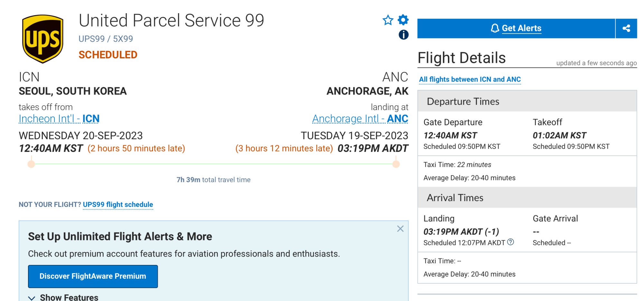644x301 pixels.
Task: Open All flights between ICN and ANC
Action: pyautogui.click(x=470, y=79)
